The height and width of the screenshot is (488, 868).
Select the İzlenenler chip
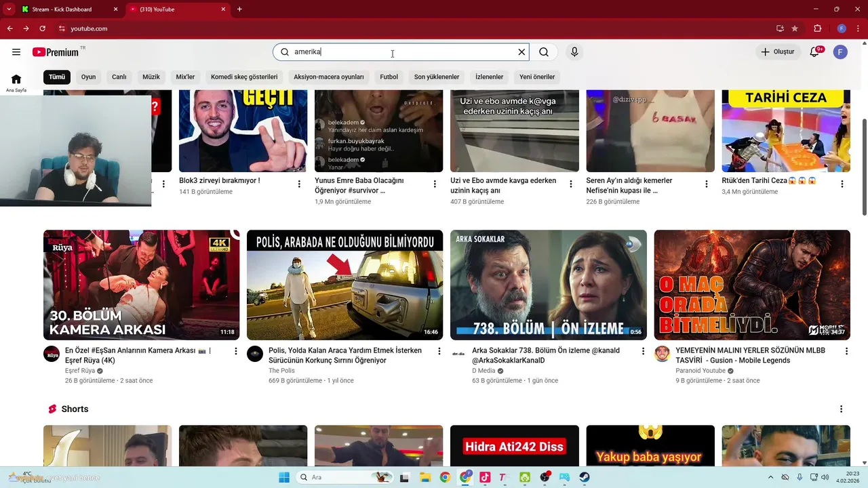coord(489,77)
